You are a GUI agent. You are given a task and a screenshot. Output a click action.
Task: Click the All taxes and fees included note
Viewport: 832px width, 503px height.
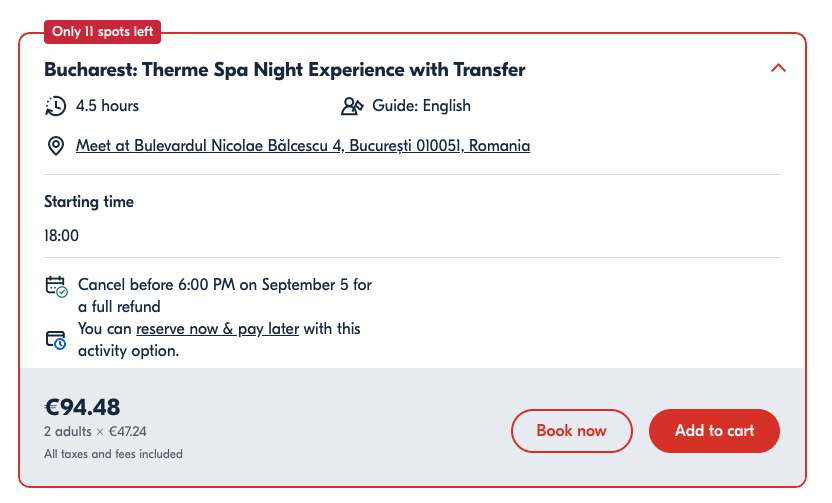click(x=114, y=454)
